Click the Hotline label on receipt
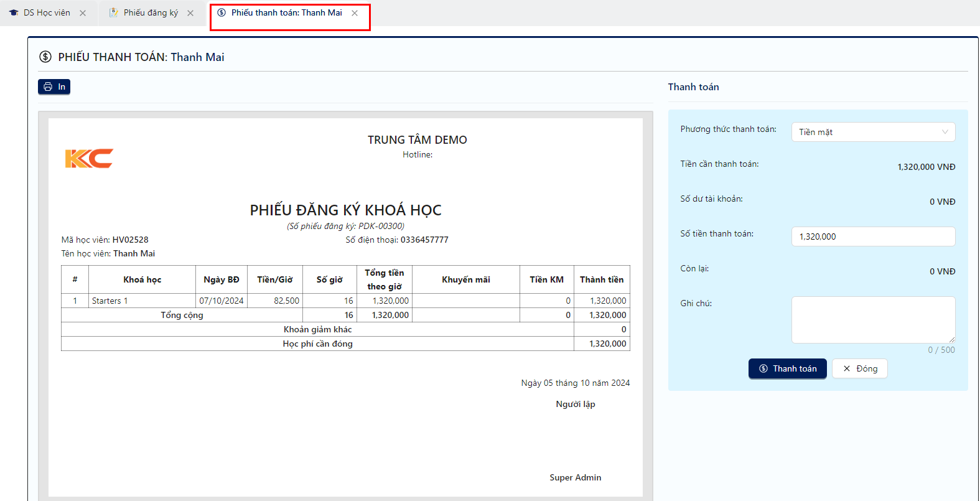The width and height of the screenshot is (980, 501). pyautogui.click(x=418, y=154)
